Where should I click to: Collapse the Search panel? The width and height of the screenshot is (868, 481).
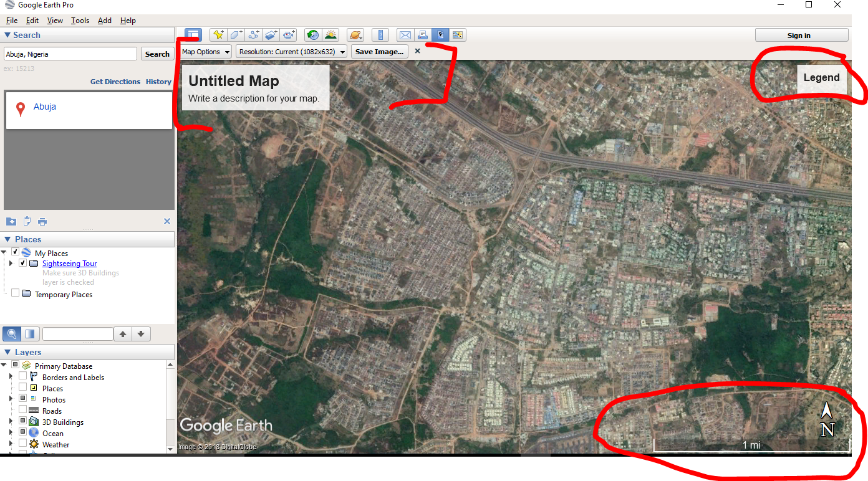click(7, 35)
